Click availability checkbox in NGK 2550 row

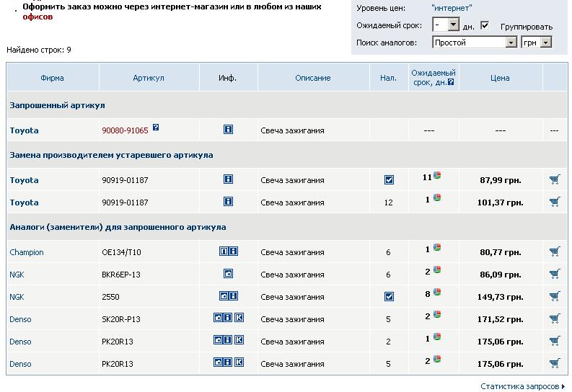coord(389,296)
